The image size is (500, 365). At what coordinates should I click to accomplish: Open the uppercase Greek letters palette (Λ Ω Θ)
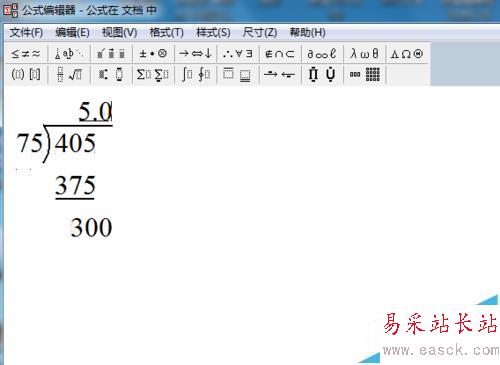coord(407,54)
